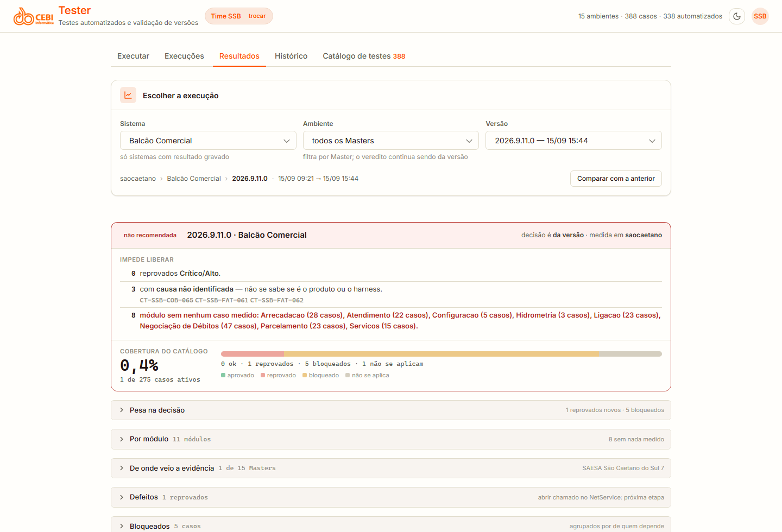Click 'saocaetano' in the breadcrumb
Viewport: 782px width, 532px height.
tap(138, 179)
